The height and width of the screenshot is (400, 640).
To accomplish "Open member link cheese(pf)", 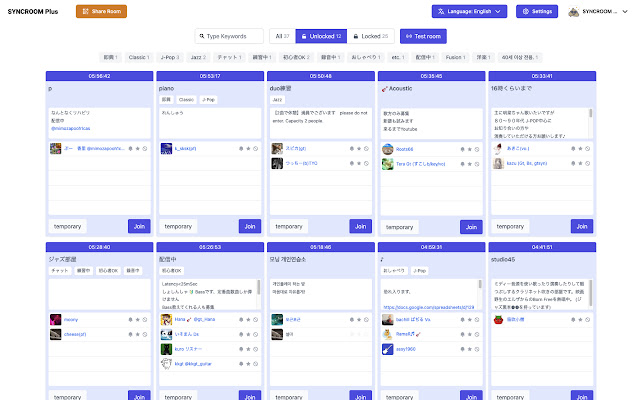I will 75,334.
